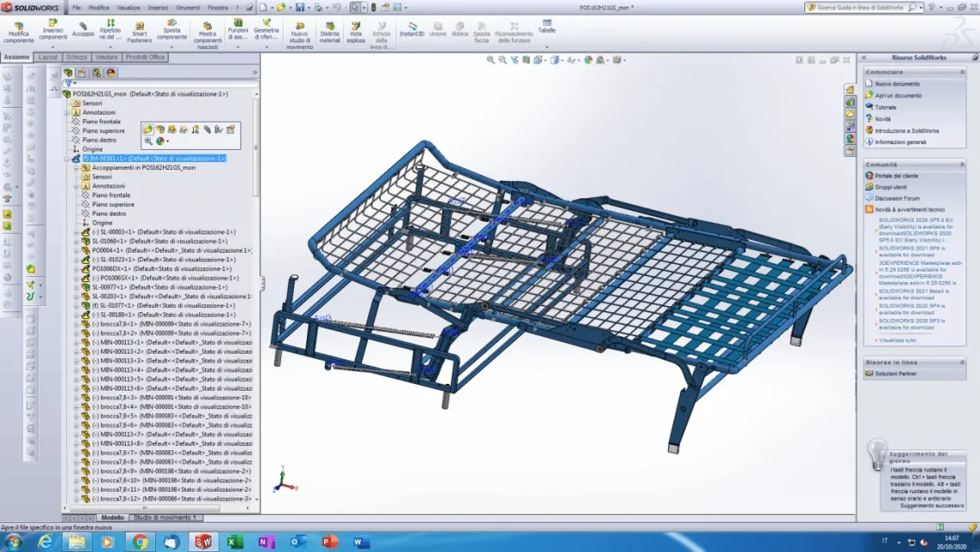This screenshot has width=980, height=552.
Task: Click the Tutorials link in Risorse
Action: [886, 108]
